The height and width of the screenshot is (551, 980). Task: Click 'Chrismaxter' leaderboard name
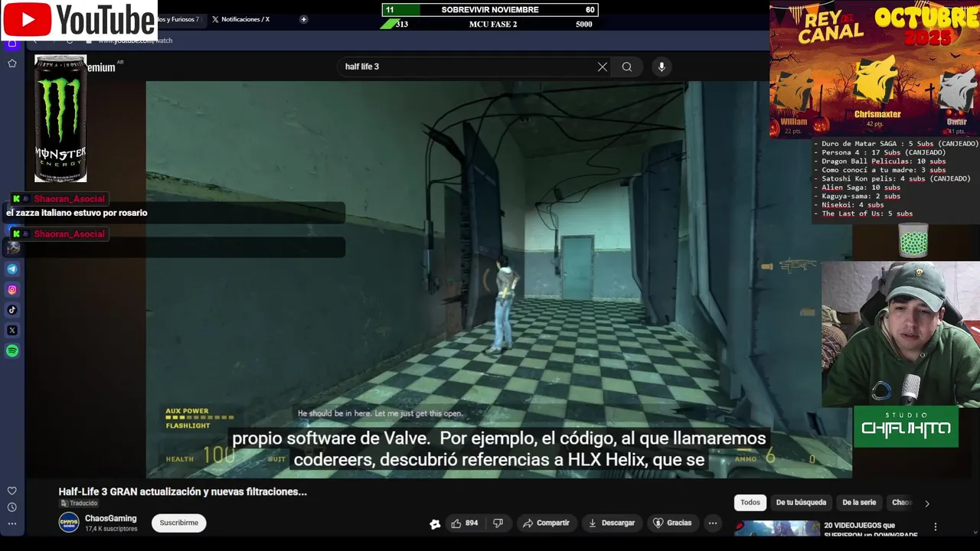[877, 114]
